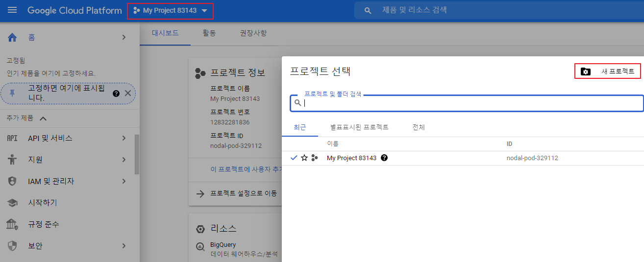Dismiss the pin hint with the X
Viewport: 644px width, 262px height.
pyautogui.click(x=127, y=93)
